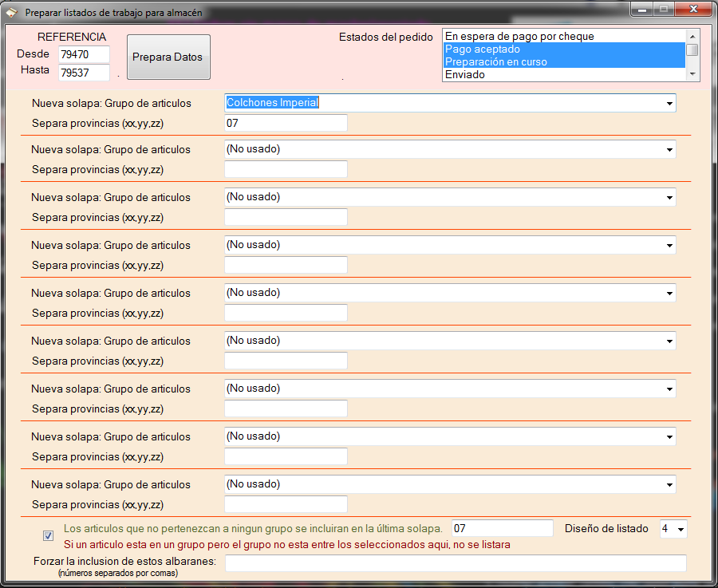The width and height of the screenshot is (718, 588).
Task: Click the Hasta reference field showing 79537
Action: click(x=85, y=73)
